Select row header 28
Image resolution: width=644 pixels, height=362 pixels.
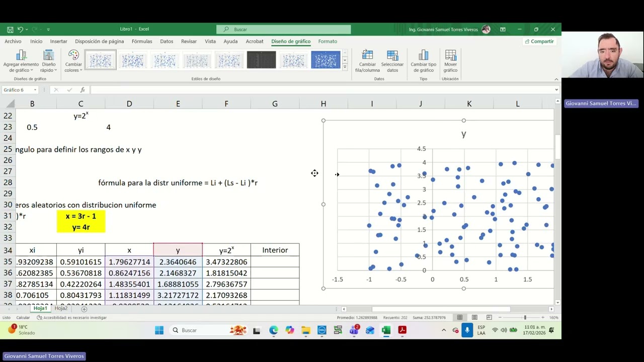(8, 182)
